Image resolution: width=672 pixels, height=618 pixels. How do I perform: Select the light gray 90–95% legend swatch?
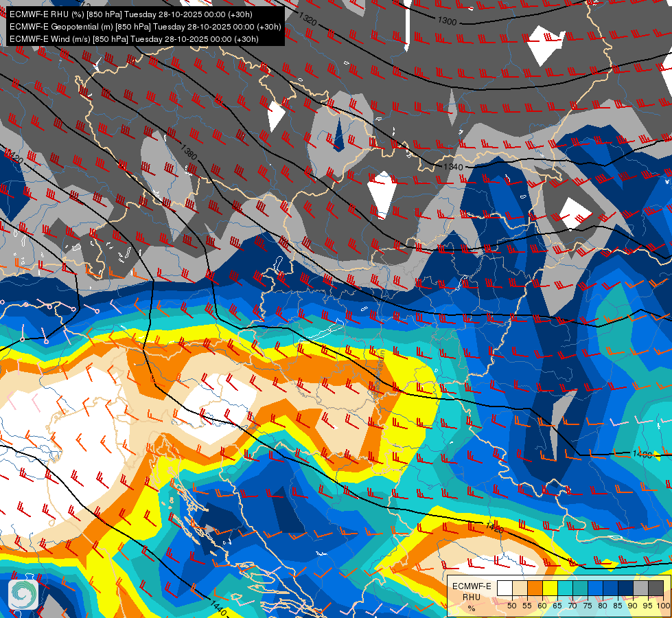pos(640,588)
